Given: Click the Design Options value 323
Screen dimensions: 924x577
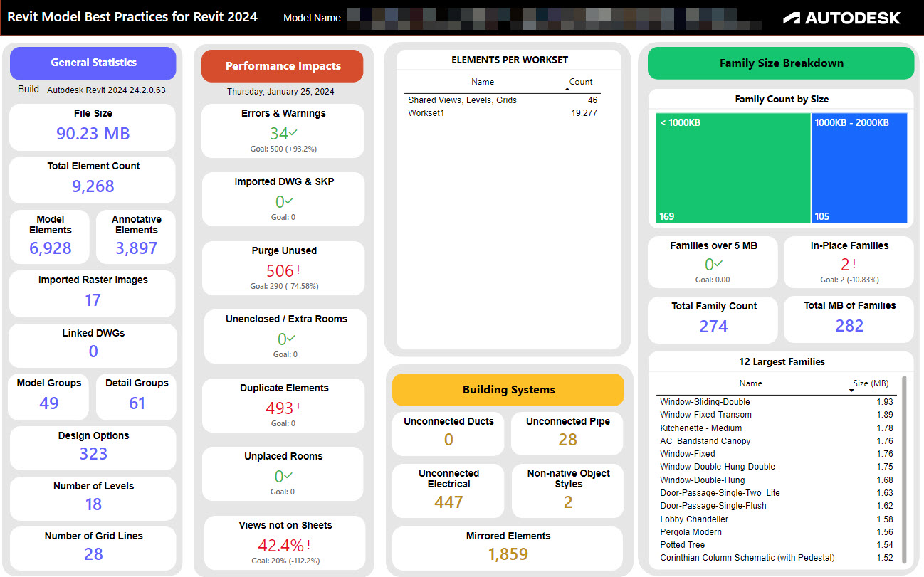Looking at the screenshot, I should tap(93, 454).
